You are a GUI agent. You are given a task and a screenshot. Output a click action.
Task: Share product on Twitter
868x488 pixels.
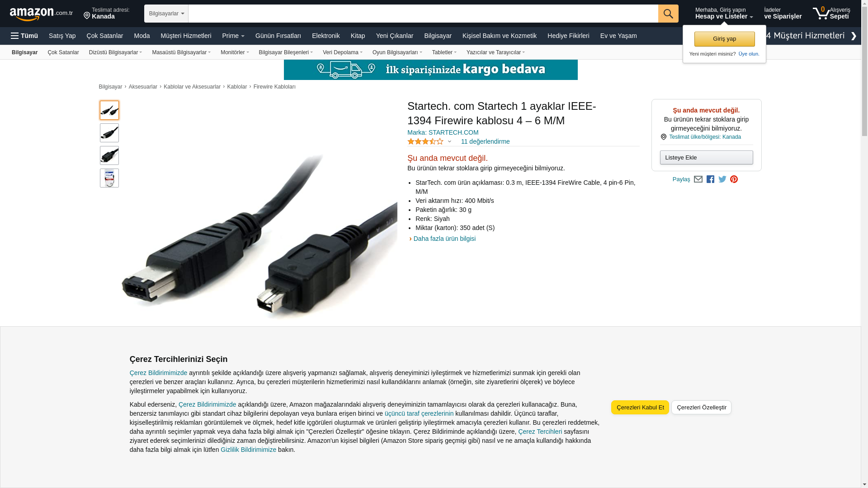pyautogui.click(x=722, y=179)
